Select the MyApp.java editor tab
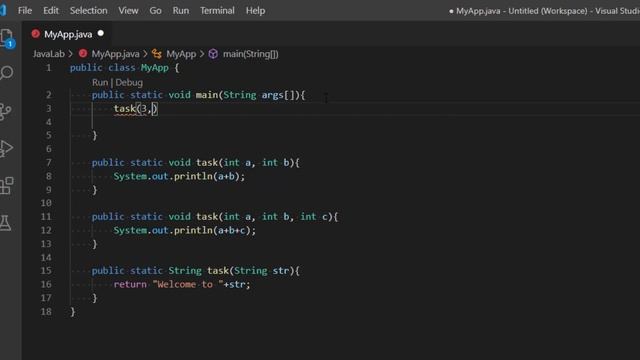 [x=67, y=34]
